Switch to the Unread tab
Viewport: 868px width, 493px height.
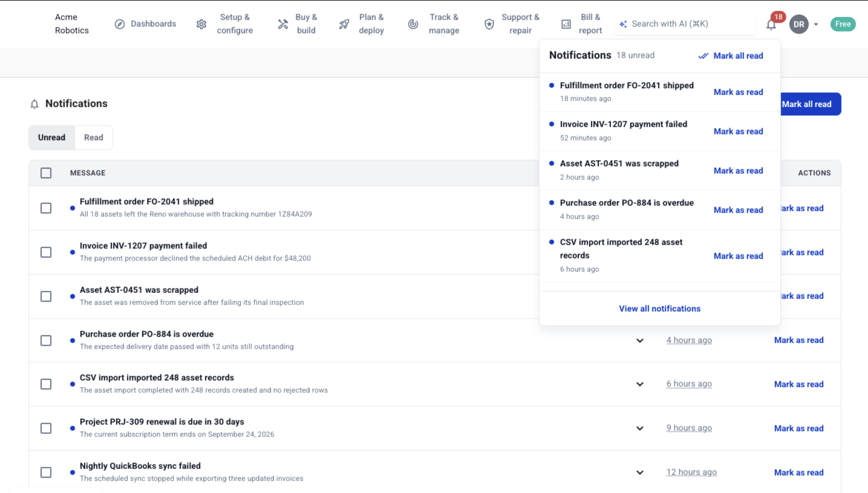point(52,138)
